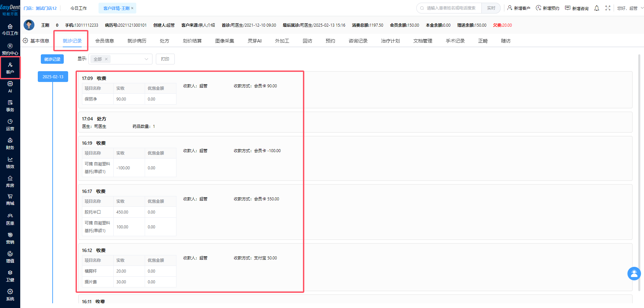Switch to the 今日工作 page tab
The image size is (644, 308).
(79, 8)
